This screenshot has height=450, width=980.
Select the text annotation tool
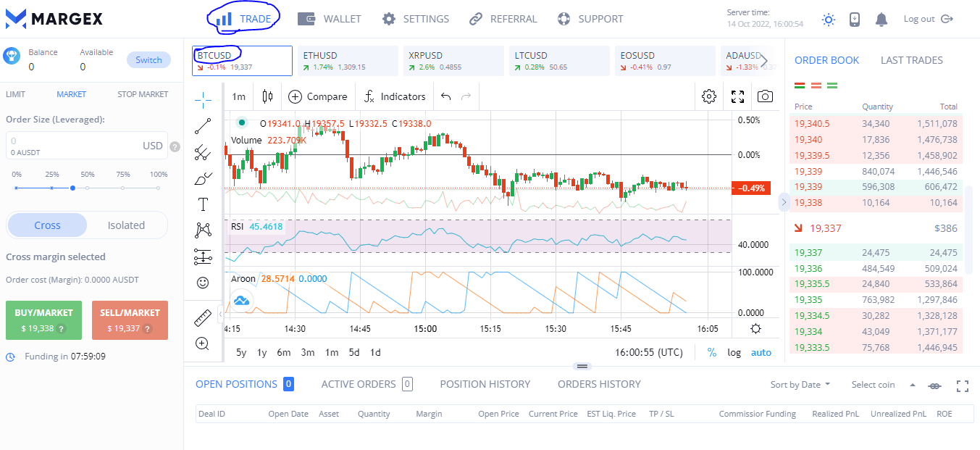204,204
